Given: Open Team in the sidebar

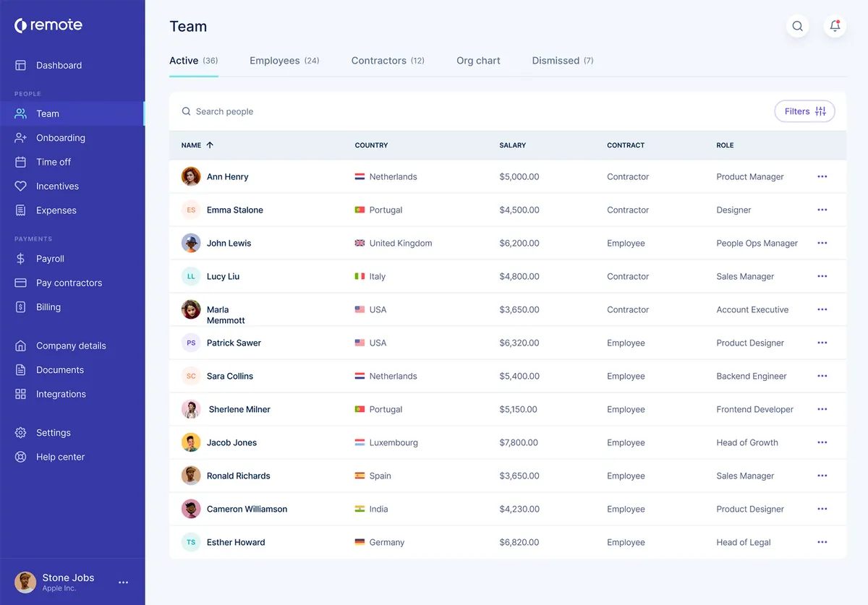Looking at the screenshot, I should pos(72,113).
